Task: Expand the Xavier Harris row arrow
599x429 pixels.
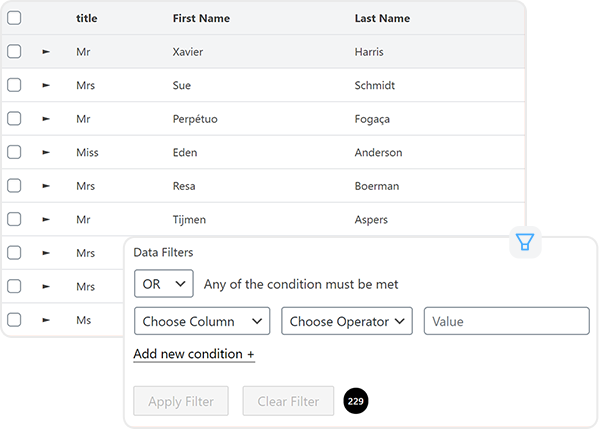Action: [x=46, y=52]
